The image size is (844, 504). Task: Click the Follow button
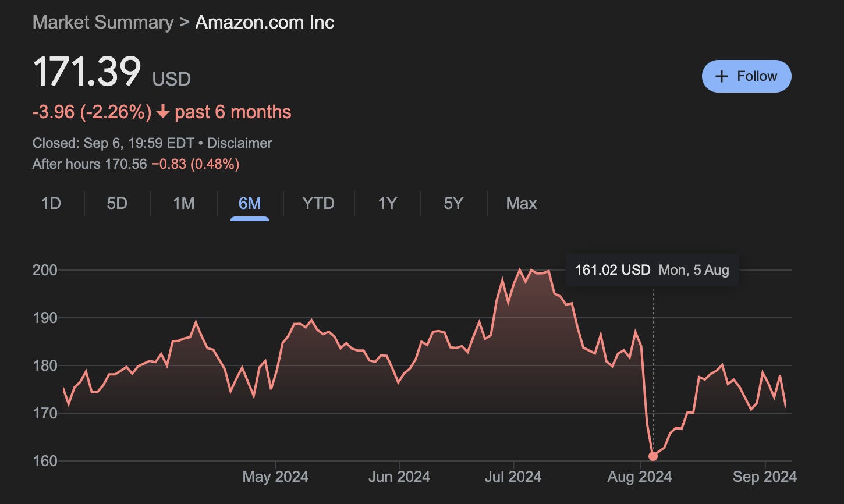click(x=747, y=76)
